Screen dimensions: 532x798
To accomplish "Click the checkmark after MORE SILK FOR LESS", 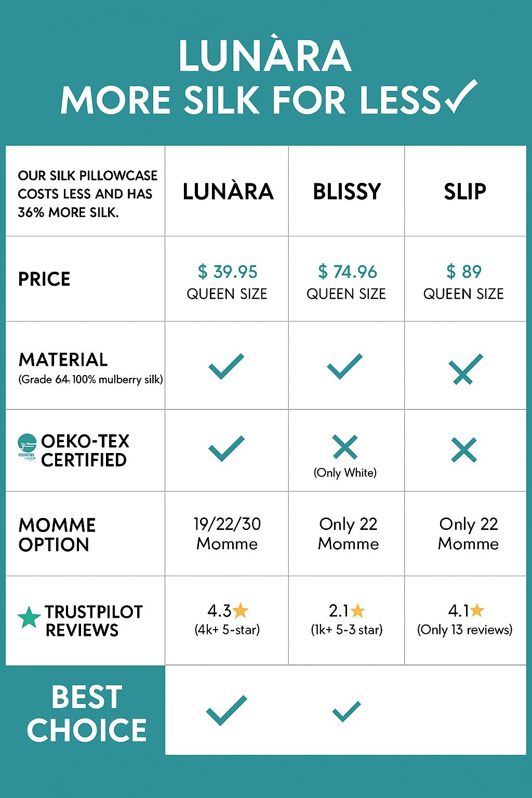I will [x=460, y=97].
